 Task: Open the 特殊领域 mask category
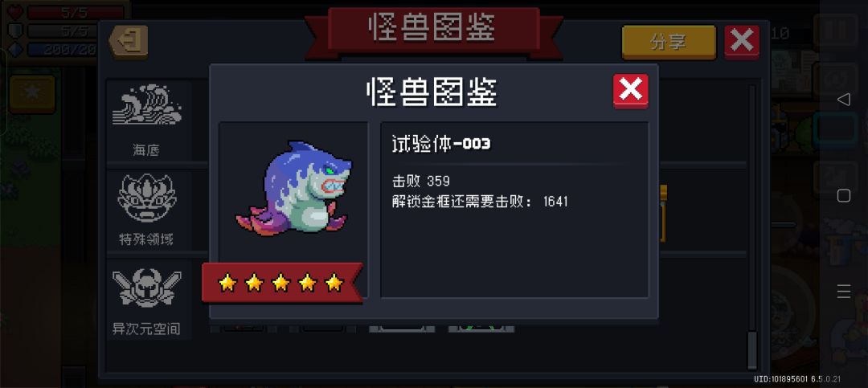[147, 198]
